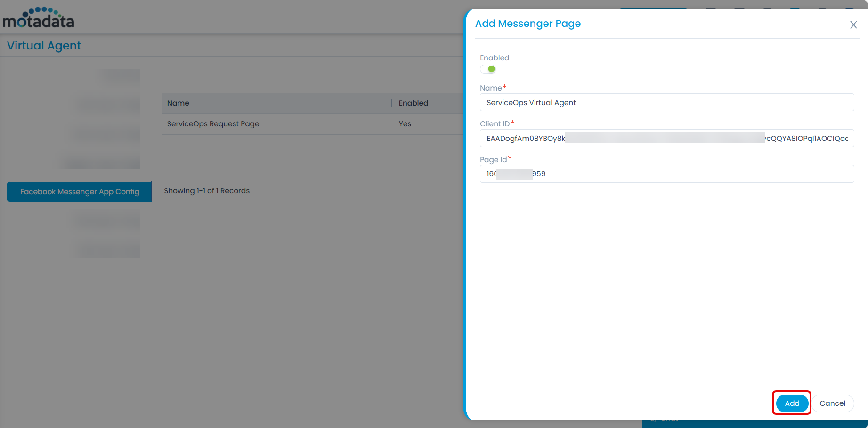Image resolution: width=868 pixels, height=428 pixels.
Task: Click the Enabled label above the switch
Action: click(494, 58)
